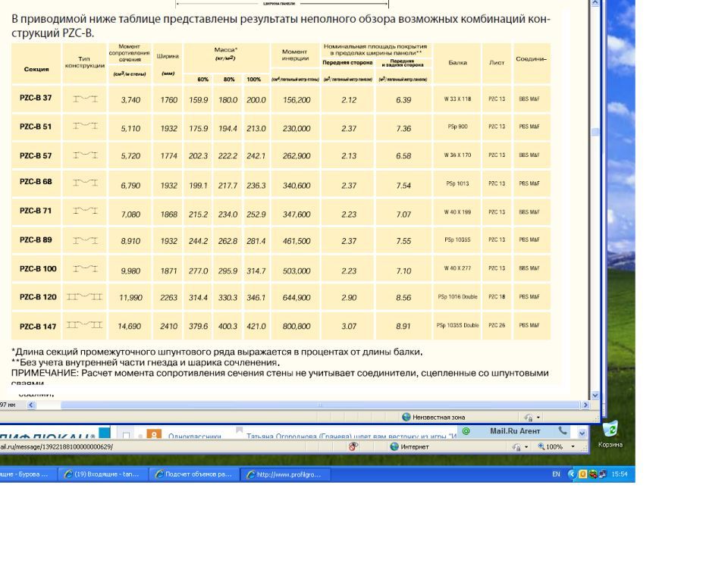Click the PZC-B 120 section cell
Viewport: 728px width, 582px height.
(38, 297)
